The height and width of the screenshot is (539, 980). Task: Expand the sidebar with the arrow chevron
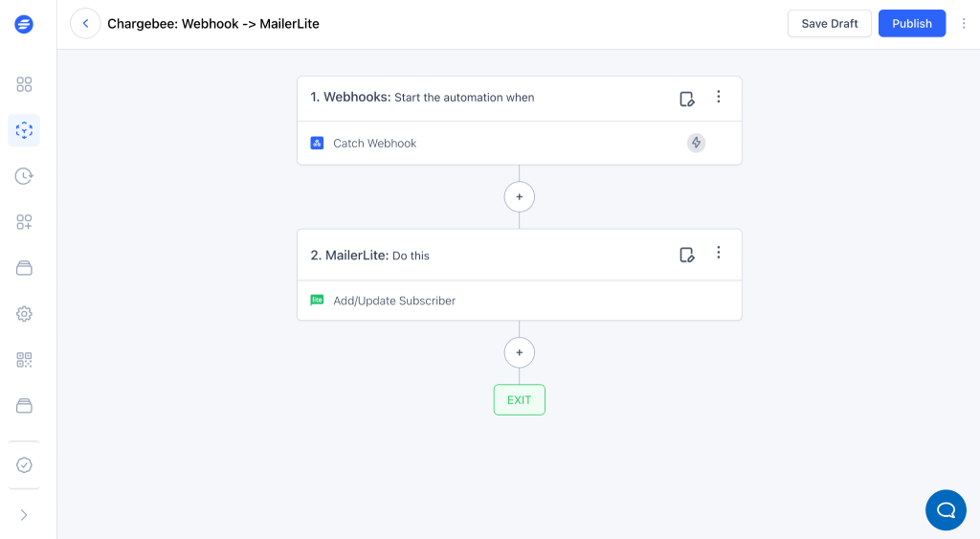[24, 515]
